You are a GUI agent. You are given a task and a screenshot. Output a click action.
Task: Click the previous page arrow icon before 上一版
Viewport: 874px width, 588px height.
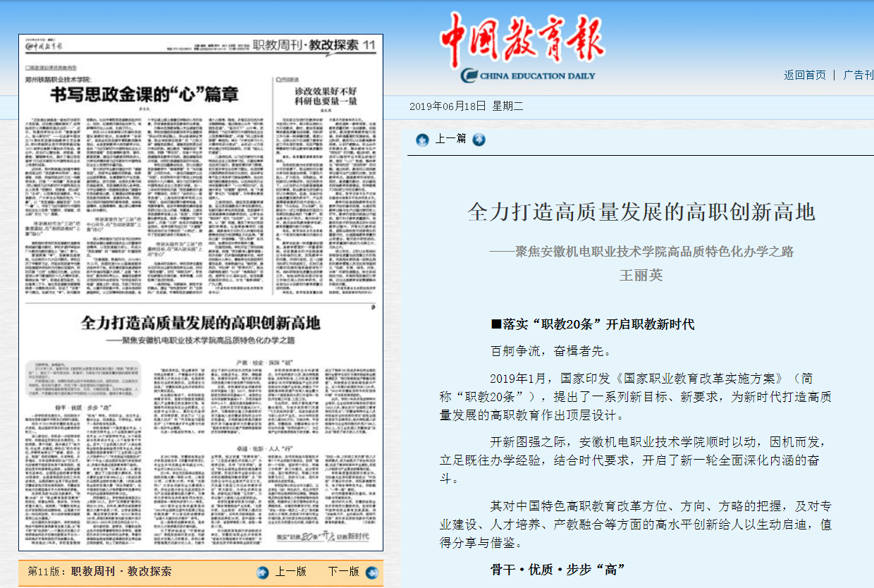[263, 572]
